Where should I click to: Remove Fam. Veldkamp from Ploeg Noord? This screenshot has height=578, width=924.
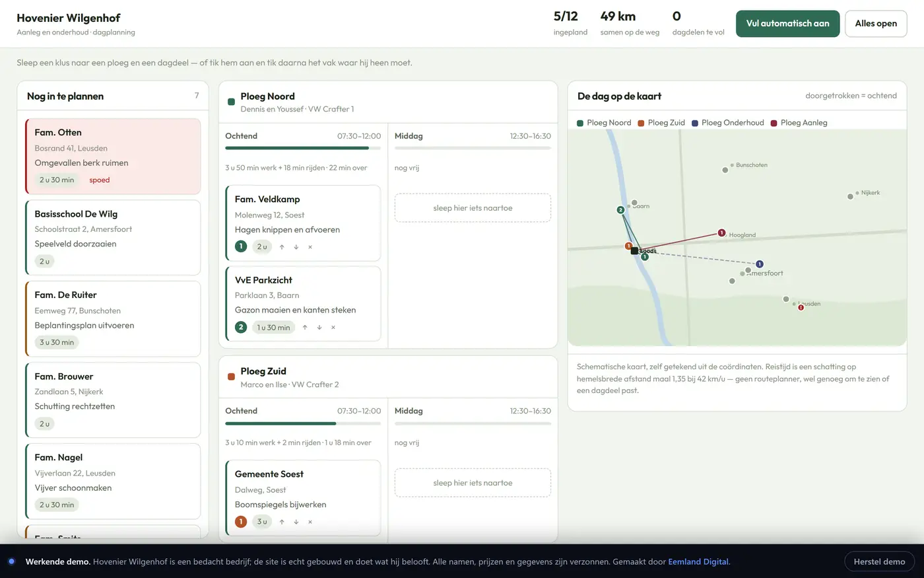pyautogui.click(x=310, y=247)
